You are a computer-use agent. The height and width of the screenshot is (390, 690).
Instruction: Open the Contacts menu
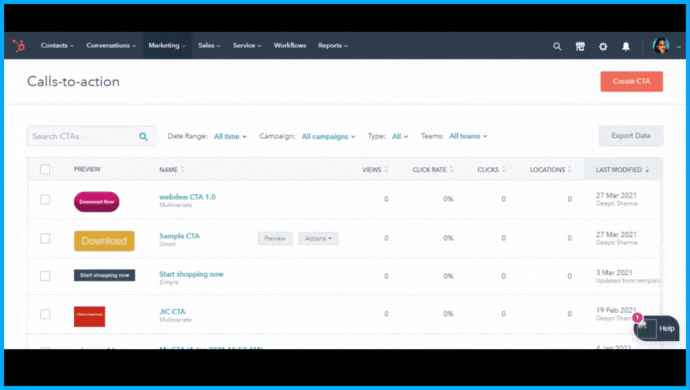(x=57, y=45)
